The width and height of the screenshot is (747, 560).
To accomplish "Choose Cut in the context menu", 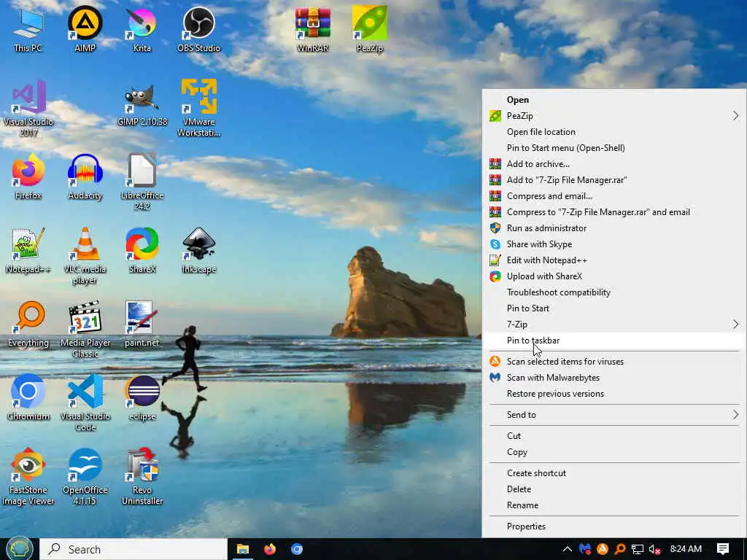I will 614,436.
